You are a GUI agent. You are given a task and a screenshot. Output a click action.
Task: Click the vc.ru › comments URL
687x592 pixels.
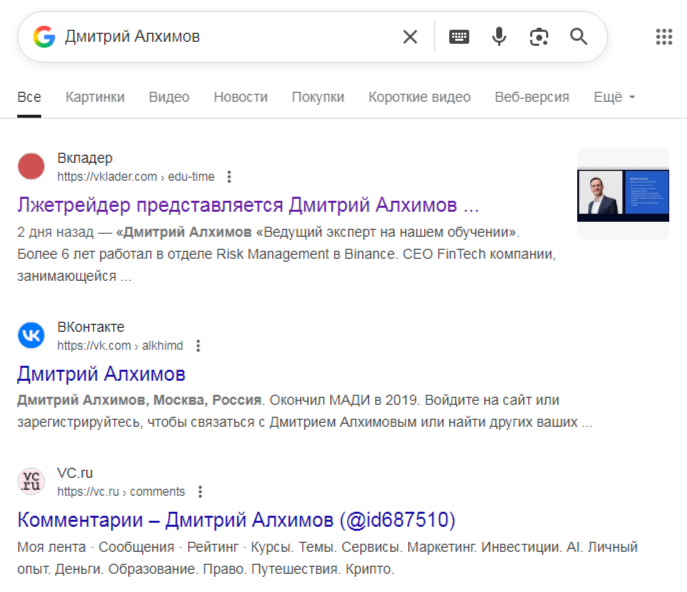[121, 492]
